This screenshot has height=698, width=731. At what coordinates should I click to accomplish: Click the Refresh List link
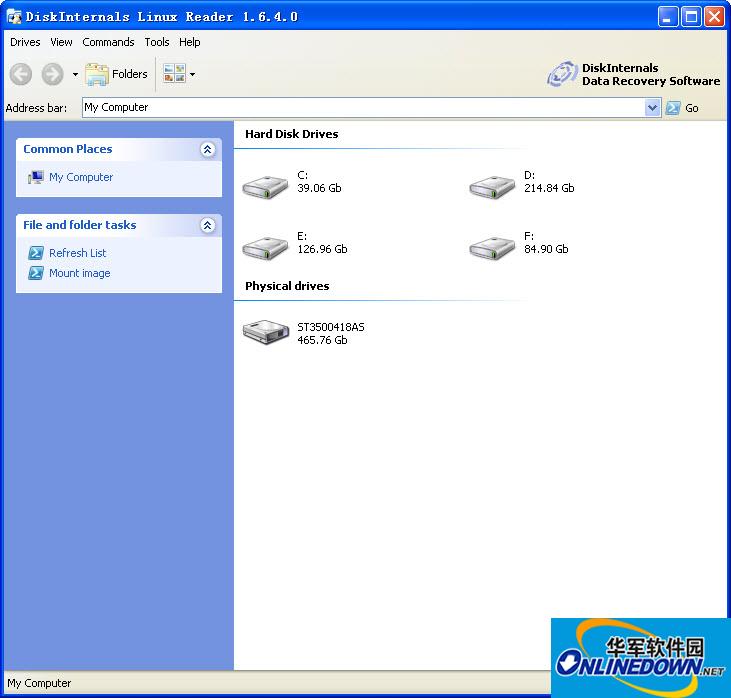(x=78, y=253)
